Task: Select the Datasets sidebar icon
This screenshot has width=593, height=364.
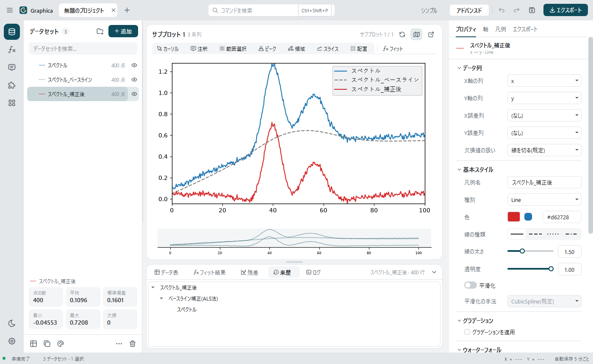Action: (x=12, y=32)
